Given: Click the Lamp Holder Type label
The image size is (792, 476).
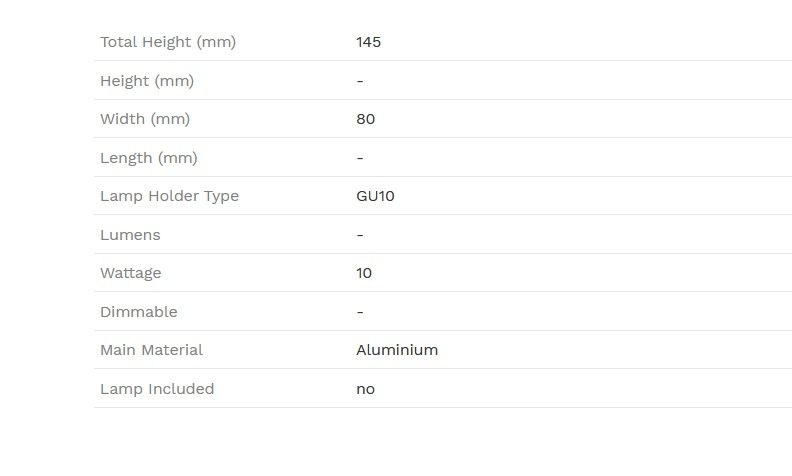Looking at the screenshot, I should (169, 196).
